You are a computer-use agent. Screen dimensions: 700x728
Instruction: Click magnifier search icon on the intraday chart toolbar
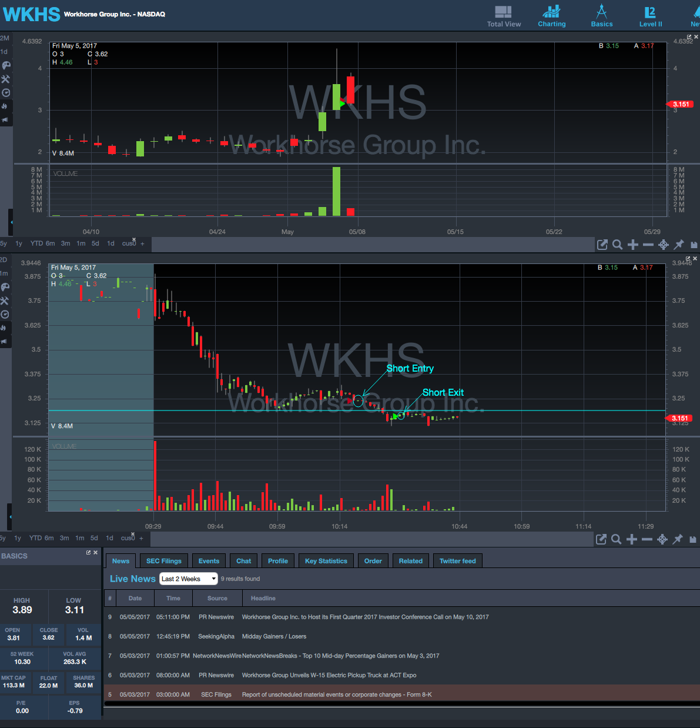(x=616, y=539)
